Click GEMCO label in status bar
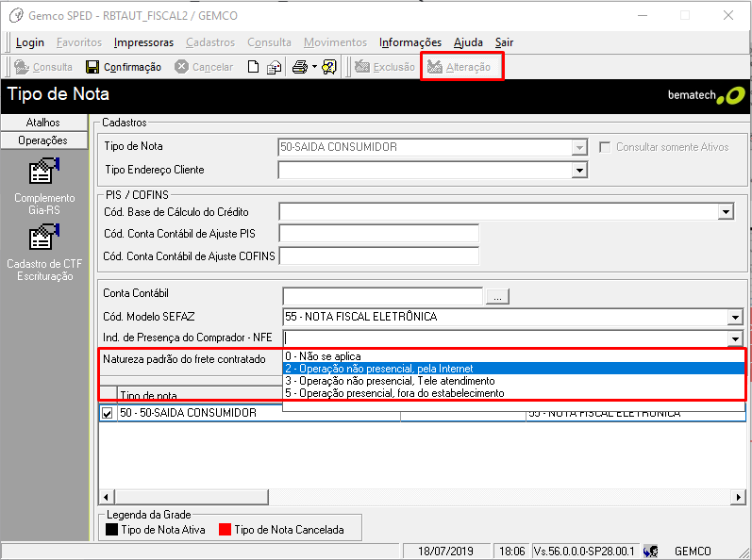This screenshot has height=560, width=752. click(x=693, y=552)
